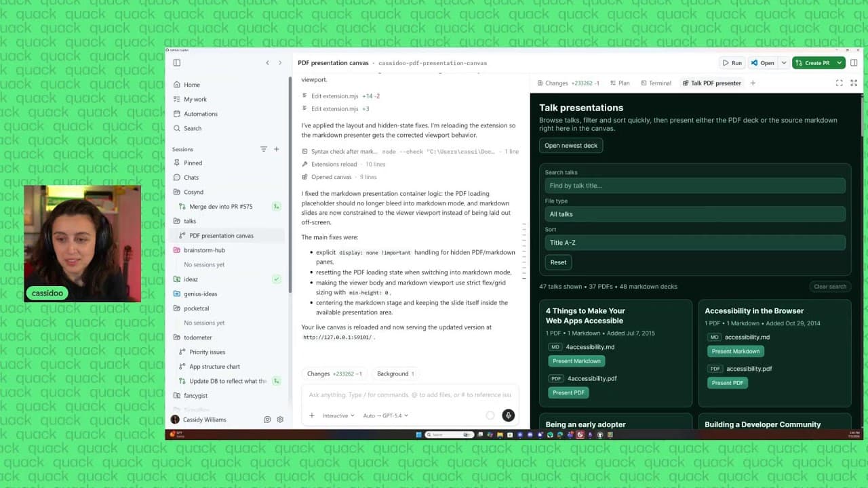Go back with the left arrow
This screenshot has width=868, height=488.
(x=267, y=63)
